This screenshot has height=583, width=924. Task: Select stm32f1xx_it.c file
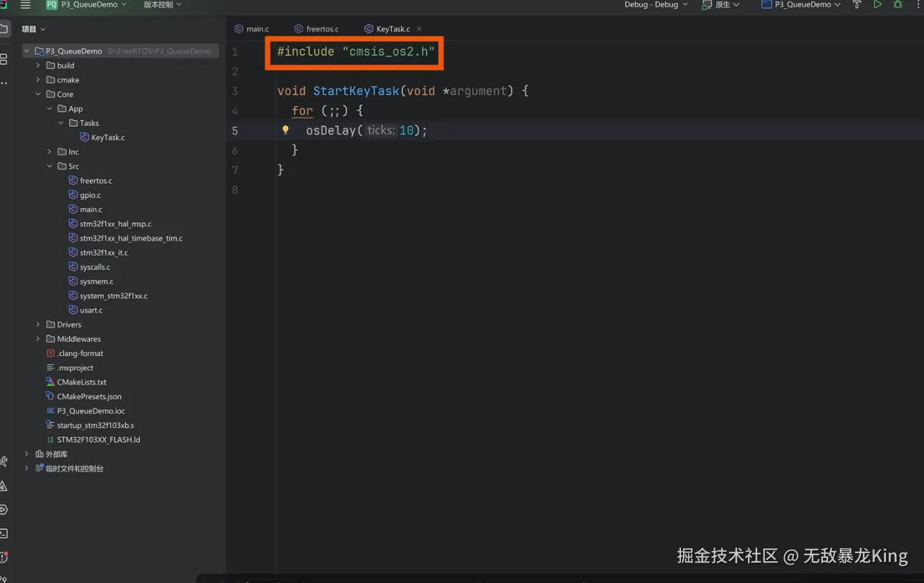click(104, 253)
